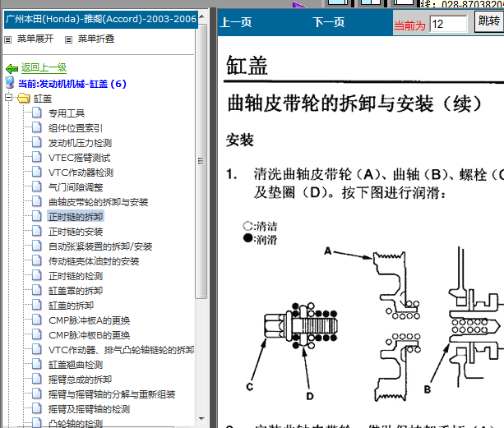Open 气门间隙调整 document
This screenshot has height=428, width=504.
coord(76,187)
